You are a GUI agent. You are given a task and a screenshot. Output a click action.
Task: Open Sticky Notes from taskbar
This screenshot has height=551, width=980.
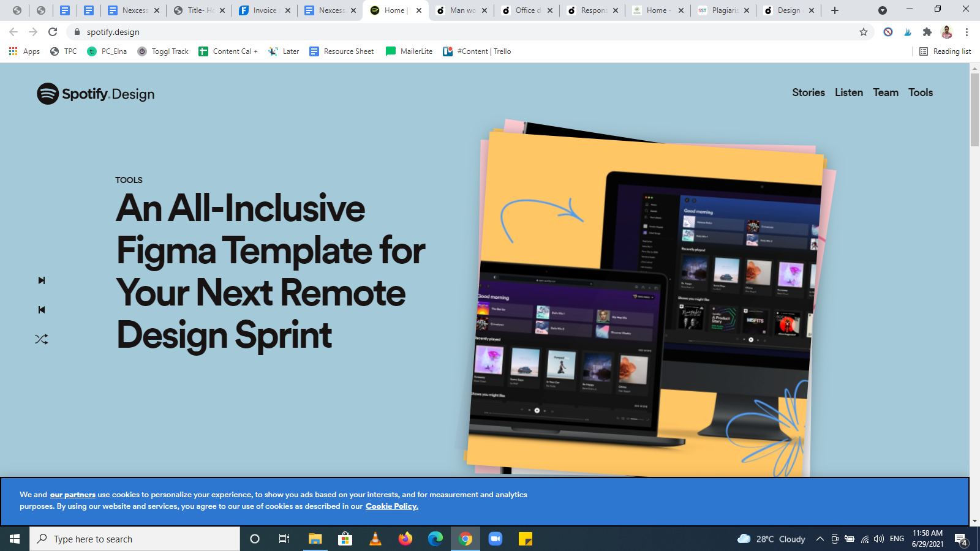(x=525, y=539)
